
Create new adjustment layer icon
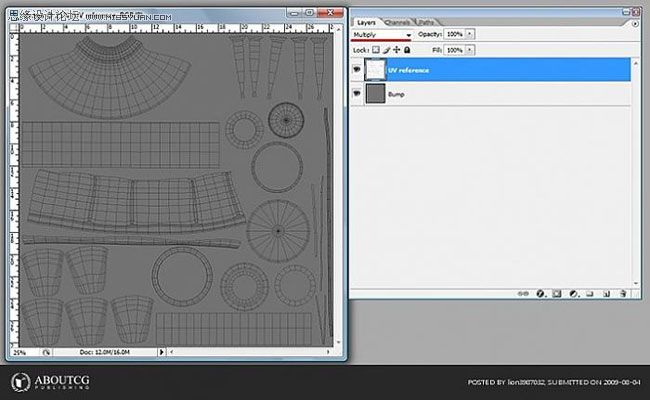[573, 294]
